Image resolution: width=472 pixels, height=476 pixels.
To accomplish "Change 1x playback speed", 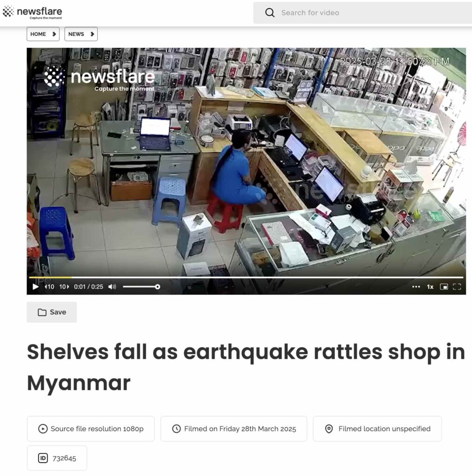I will [430, 286].
